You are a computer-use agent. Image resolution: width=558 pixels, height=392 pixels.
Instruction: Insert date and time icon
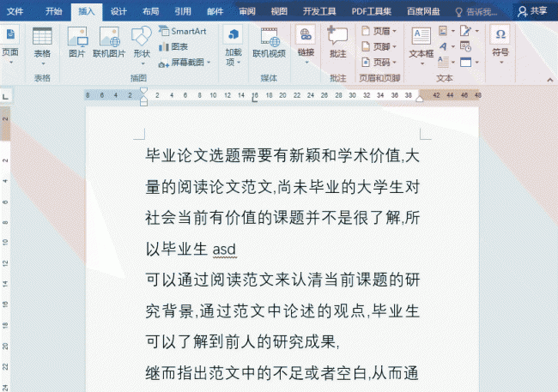point(465,46)
